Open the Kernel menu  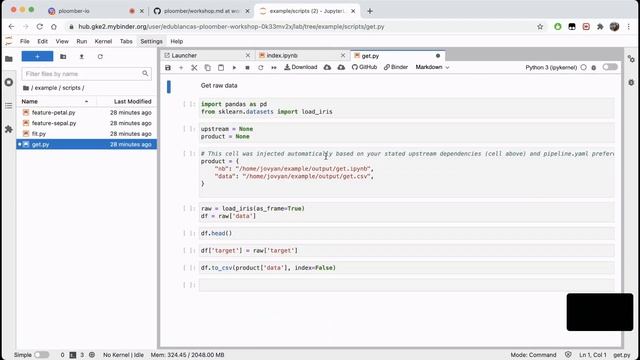tap(103, 41)
